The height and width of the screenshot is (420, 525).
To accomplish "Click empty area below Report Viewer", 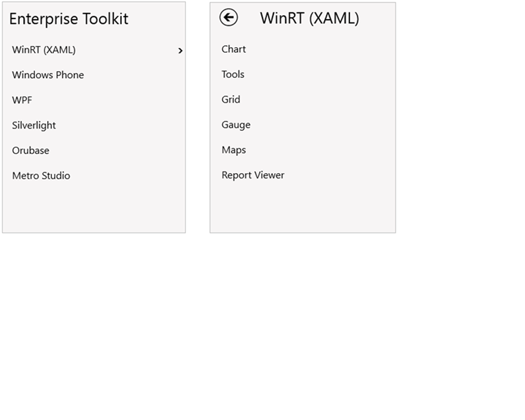I will point(302,207).
